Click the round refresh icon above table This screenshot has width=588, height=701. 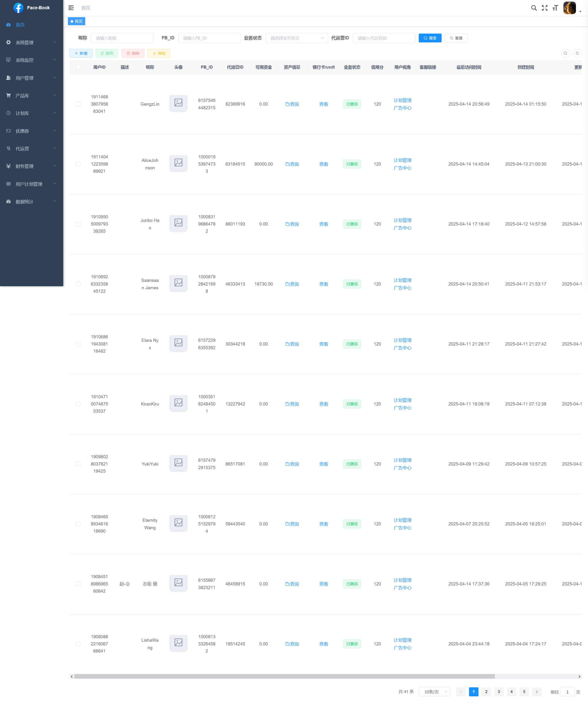[577, 53]
